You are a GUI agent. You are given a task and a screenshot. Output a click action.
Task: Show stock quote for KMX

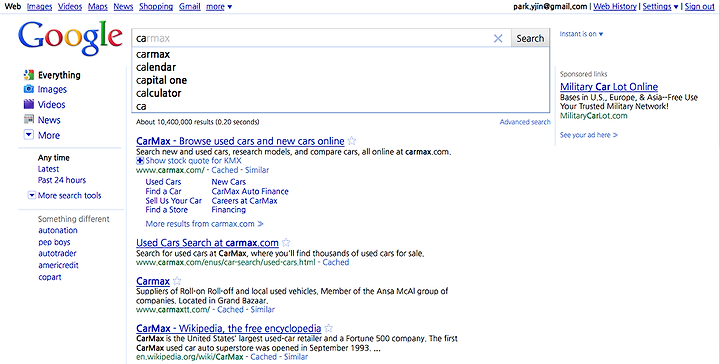(x=193, y=161)
